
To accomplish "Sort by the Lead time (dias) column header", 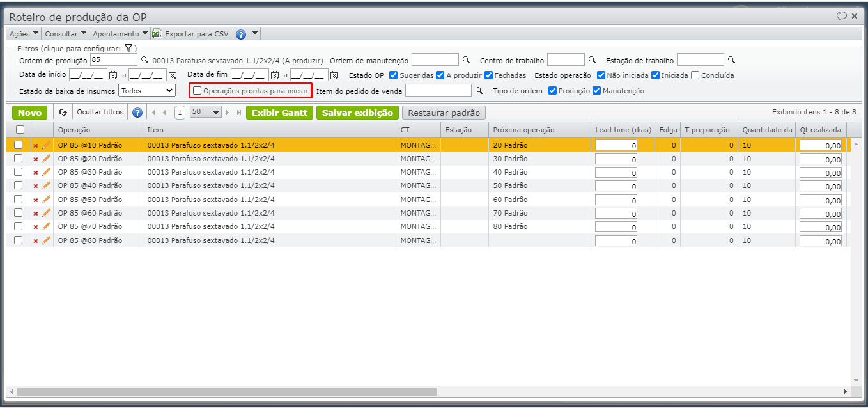I will tap(623, 130).
